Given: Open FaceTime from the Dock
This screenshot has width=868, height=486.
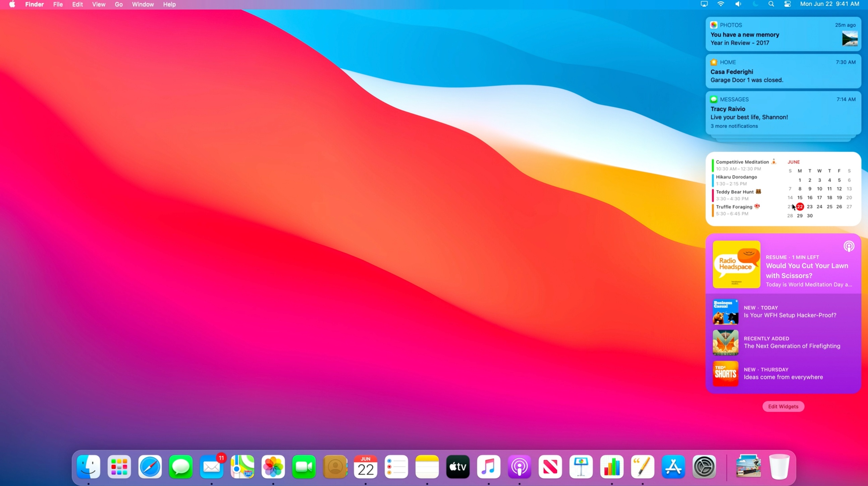Looking at the screenshot, I should click(x=304, y=467).
